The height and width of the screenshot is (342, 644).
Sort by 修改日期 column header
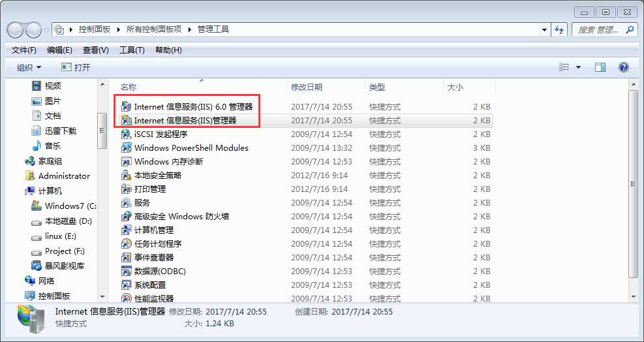(326, 87)
